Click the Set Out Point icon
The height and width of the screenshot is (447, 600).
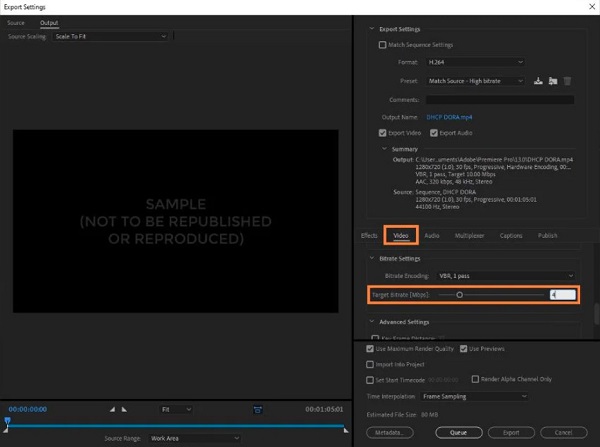[124, 409]
